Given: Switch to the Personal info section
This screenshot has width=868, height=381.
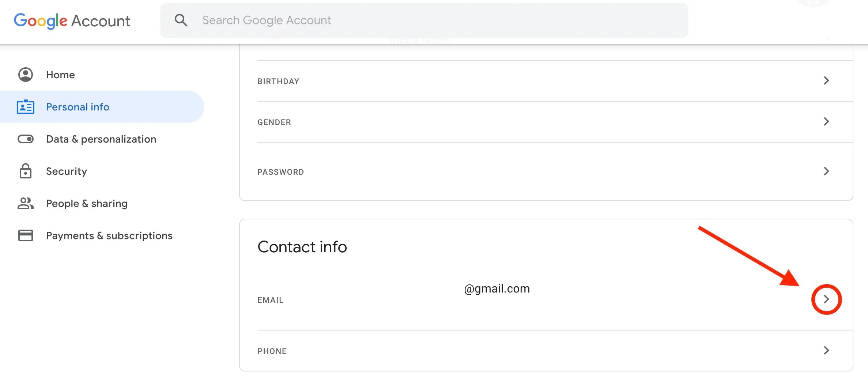Looking at the screenshot, I should pyautogui.click(x=77, y=107).
